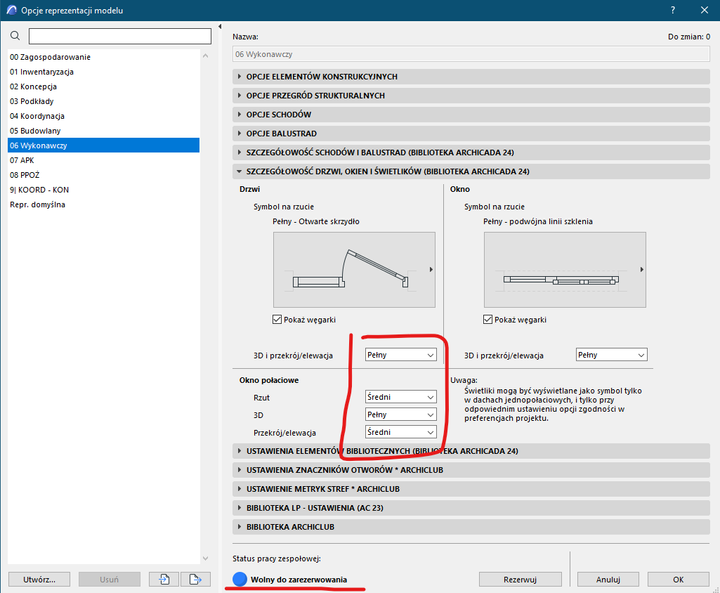The height and width of the screenshot is (593, 720).
Task: Open the window 3D i przekrój/elewacja dropdown
Action: point(611,355)
